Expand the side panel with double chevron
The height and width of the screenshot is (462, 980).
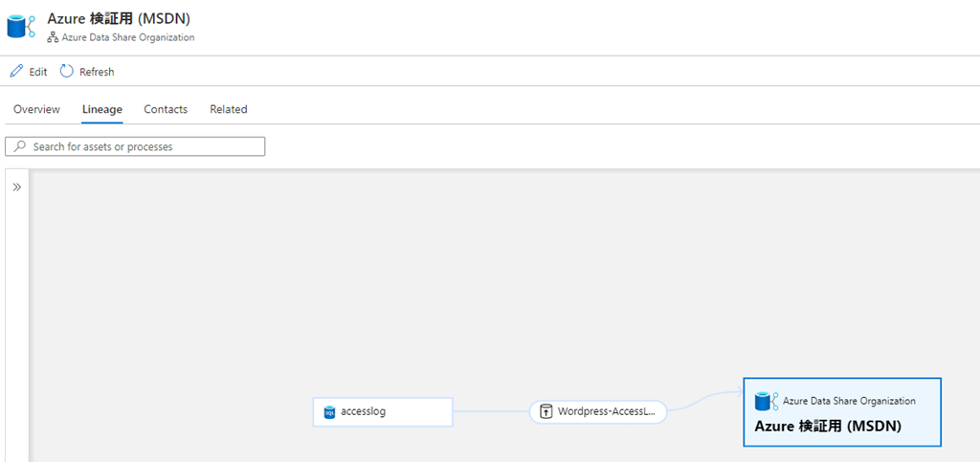17,187
